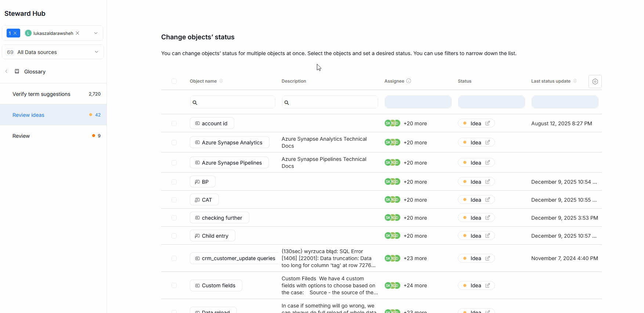The width and height of the screenshot is (644, 313).
Task: Edit status pencil for BP row
Action: (488, 181)
